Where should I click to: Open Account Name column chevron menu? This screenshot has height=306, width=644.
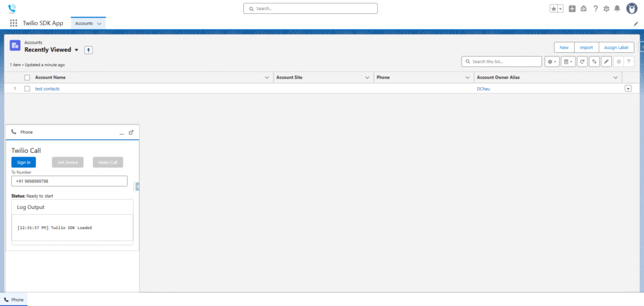click(x=267, y=77)
